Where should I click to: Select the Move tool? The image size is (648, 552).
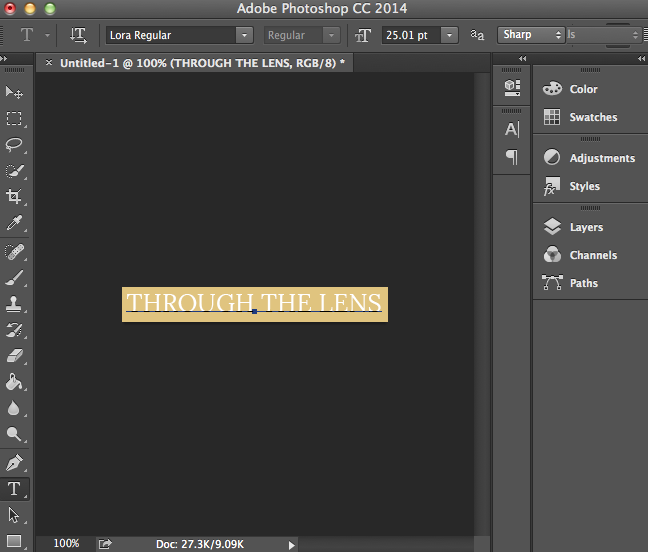(14, 92)
